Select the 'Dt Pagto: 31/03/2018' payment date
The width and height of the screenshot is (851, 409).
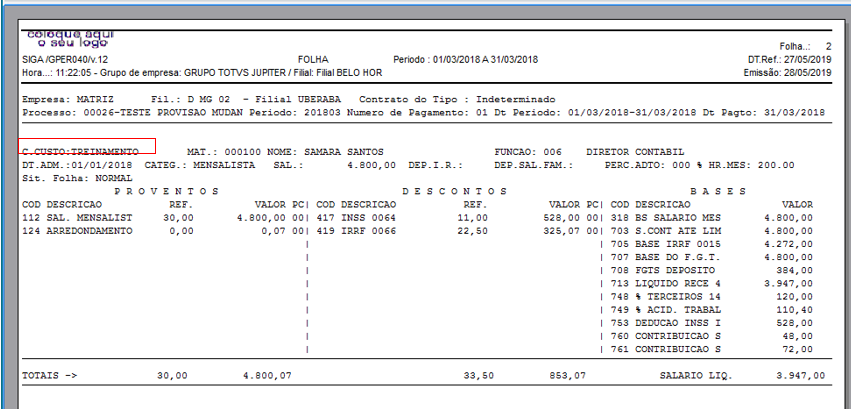[x=764, y=113]
